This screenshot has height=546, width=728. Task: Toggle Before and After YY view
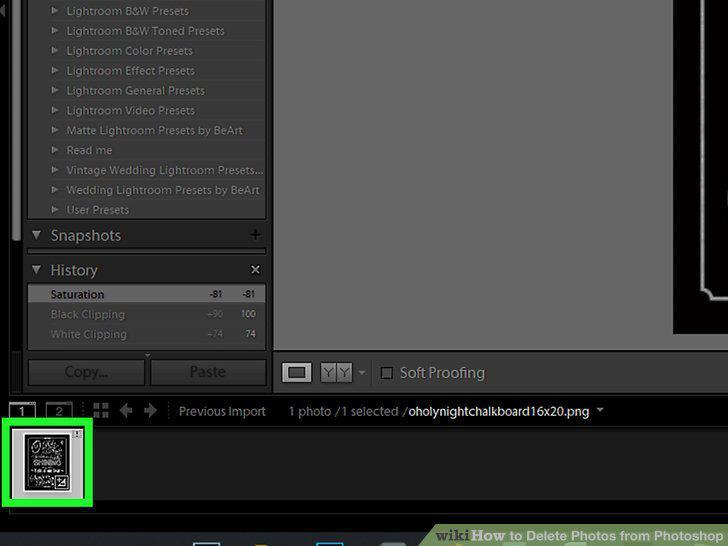coord(336,372)
